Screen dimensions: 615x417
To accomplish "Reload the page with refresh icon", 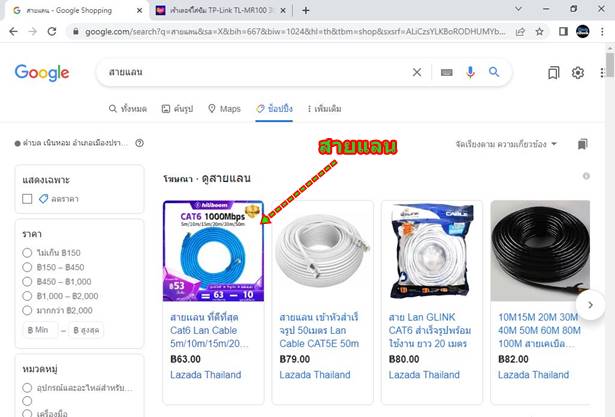I will 52,32.
